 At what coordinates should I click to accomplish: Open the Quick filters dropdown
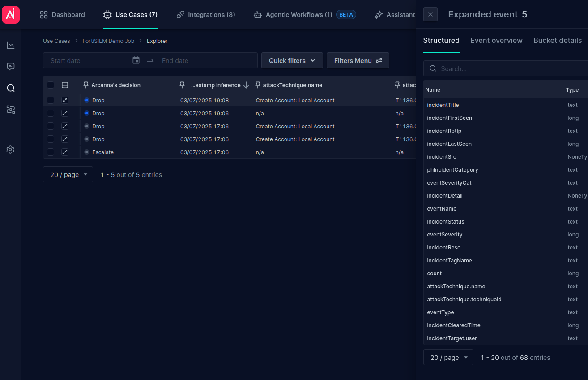pos(292,60)
